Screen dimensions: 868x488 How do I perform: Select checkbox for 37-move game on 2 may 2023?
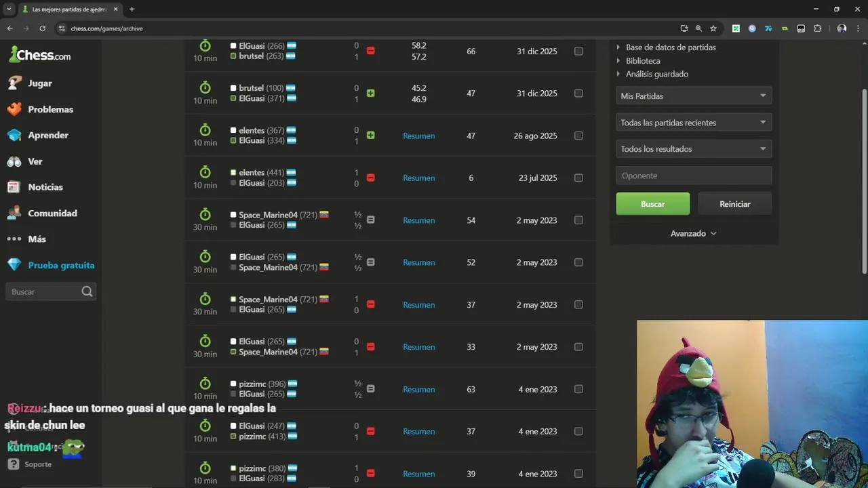coord(578,304)
